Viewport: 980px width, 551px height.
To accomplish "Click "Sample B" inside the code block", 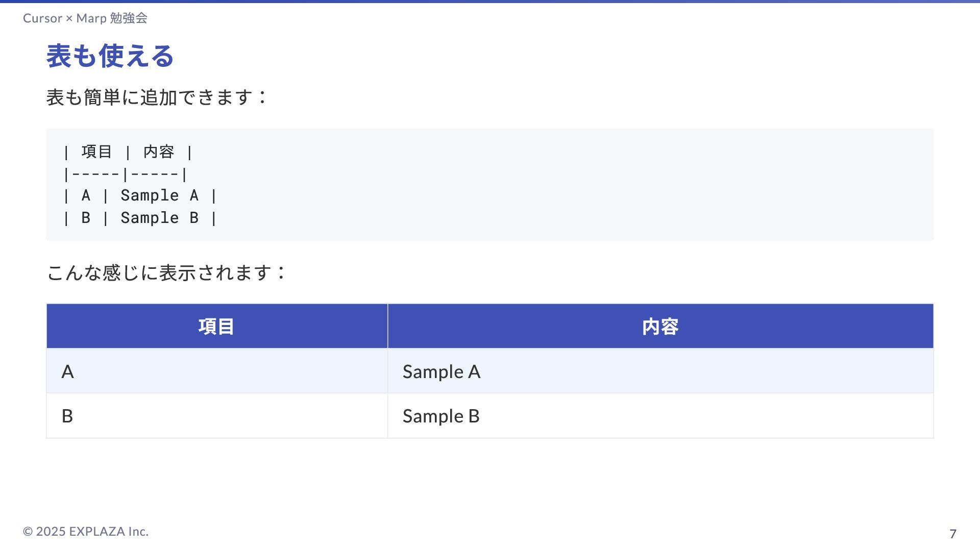I will click(x=159, y=218).
